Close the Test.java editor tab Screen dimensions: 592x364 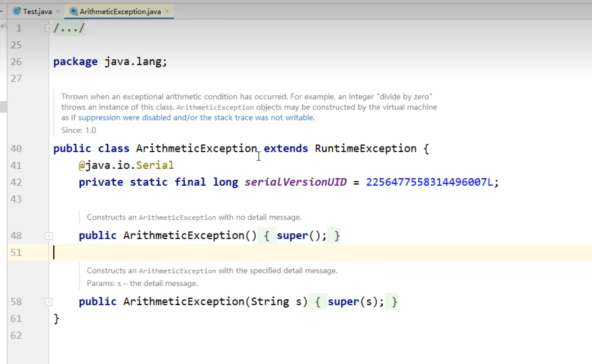pyautogui.click(x=58, y=12)
